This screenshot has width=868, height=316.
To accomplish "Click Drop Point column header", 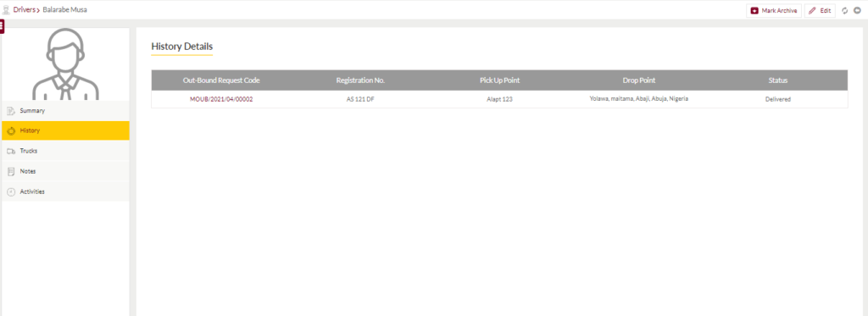I will click(x=639, y=80).
